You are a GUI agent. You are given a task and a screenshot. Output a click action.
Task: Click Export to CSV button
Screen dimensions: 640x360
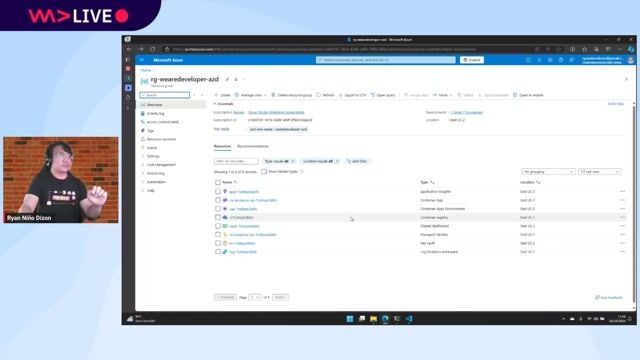pyautogui.click(x=352, y=95)
